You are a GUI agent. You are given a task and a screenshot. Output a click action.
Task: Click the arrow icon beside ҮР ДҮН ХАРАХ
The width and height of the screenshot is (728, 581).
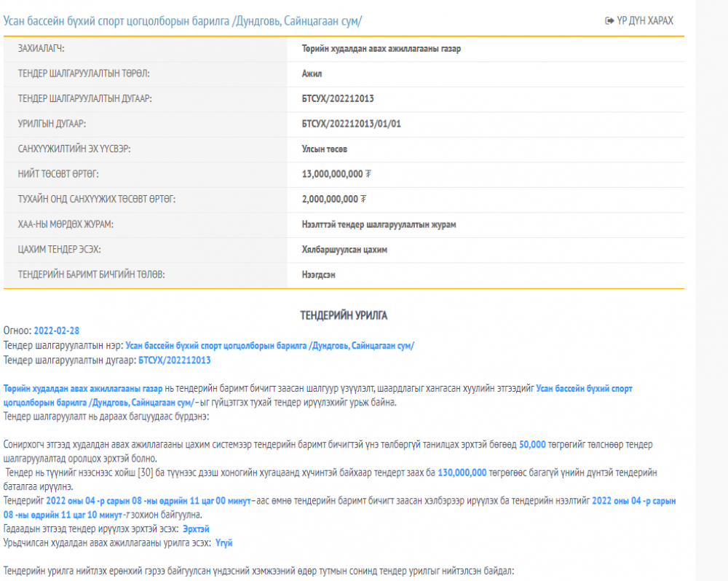point(609,21)
